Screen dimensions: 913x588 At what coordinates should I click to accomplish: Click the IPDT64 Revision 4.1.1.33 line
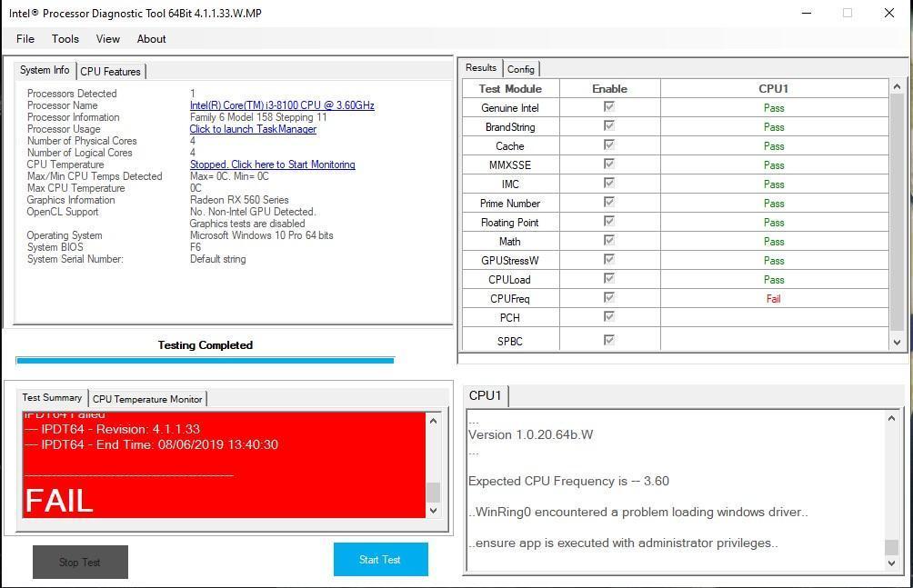pos(113,430)
